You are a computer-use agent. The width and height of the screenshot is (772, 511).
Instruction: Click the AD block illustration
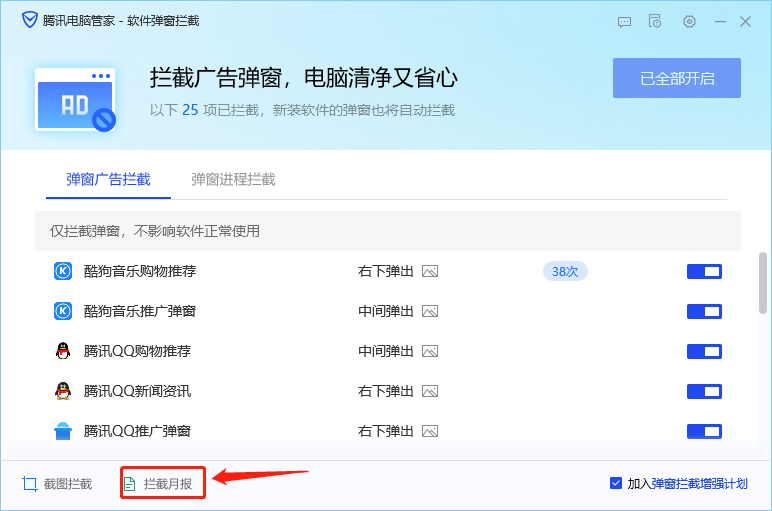[75, 100]
